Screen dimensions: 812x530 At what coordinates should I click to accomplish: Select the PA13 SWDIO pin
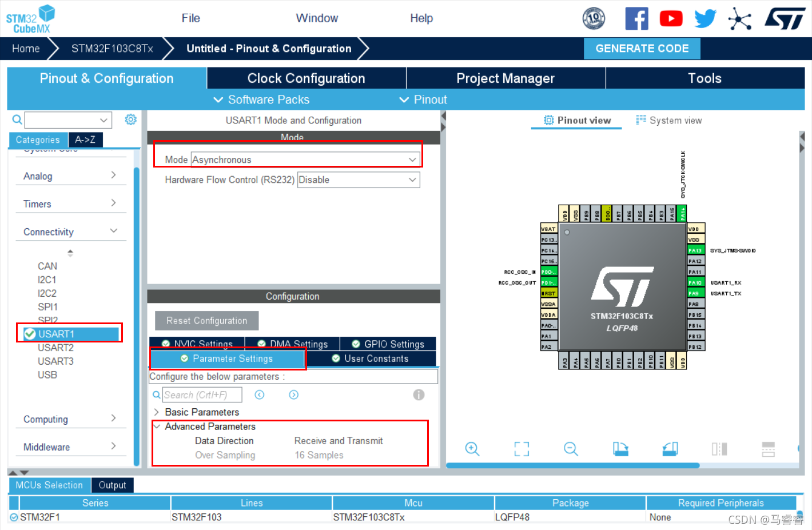coord(695,250)
